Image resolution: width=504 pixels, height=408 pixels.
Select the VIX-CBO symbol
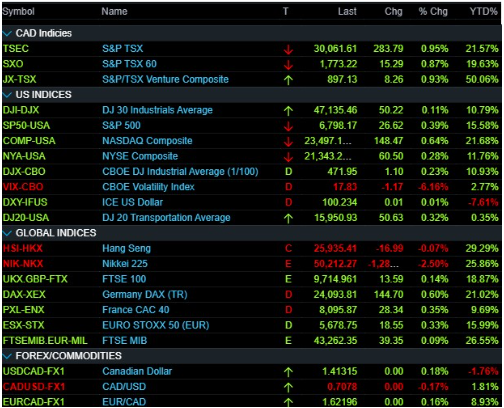(x=23, y=187)
